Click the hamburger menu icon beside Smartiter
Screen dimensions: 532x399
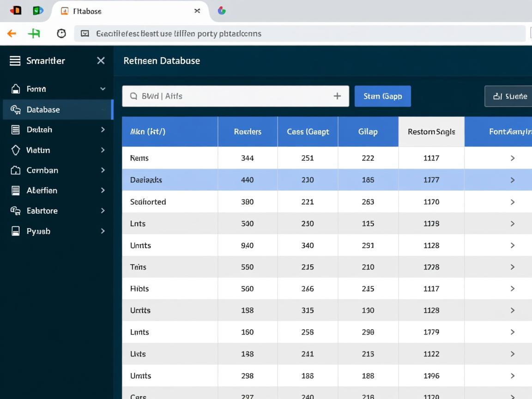tap(15, 61)
